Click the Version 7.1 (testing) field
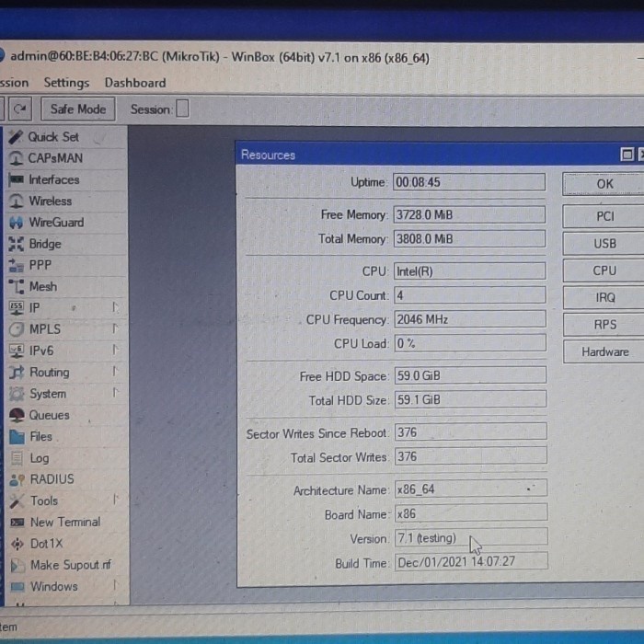The height and width of the screenshot is (644, 644). (471, 537)
